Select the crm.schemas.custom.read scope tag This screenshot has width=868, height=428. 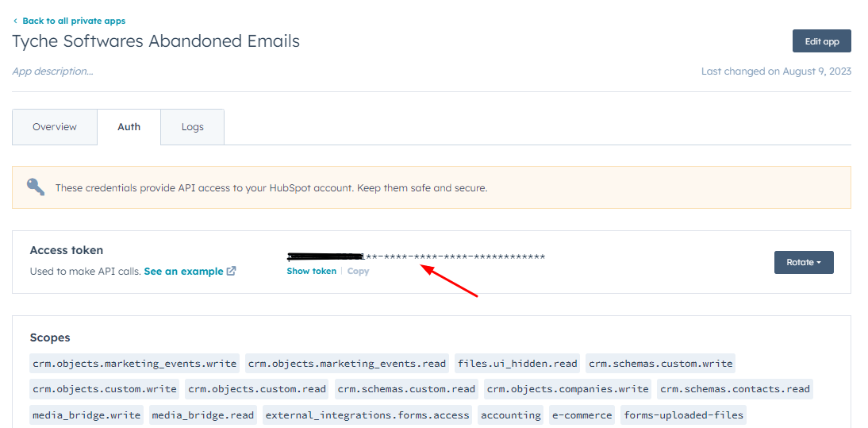tap(406, 389)
